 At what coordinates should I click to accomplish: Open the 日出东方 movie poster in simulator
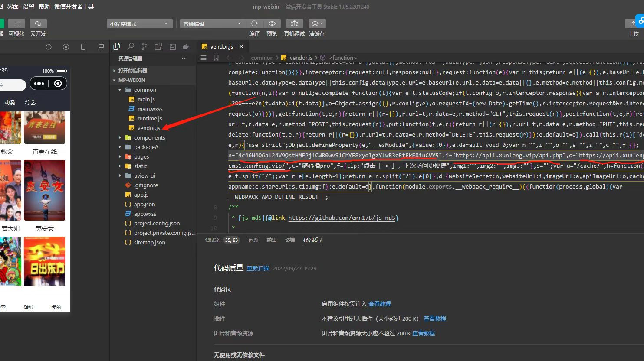click(x=44, y=261)
